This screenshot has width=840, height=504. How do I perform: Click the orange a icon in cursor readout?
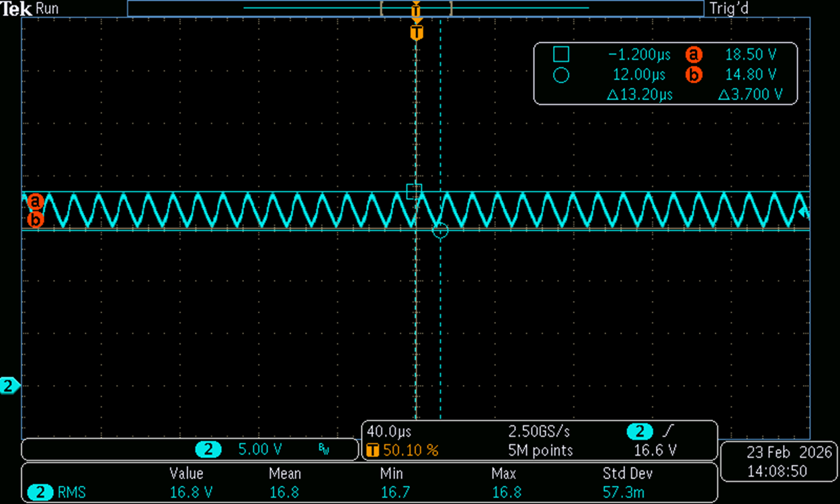coord(694,55)
